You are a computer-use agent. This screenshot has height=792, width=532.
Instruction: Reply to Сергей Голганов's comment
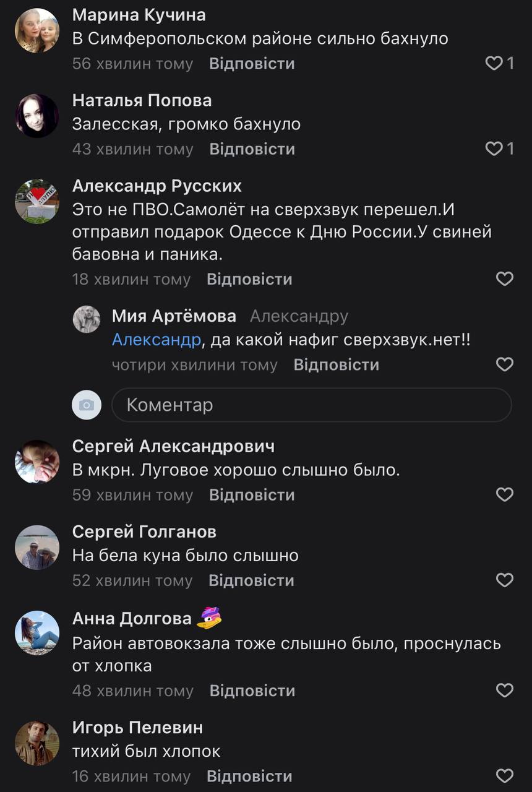click(251, 580)
